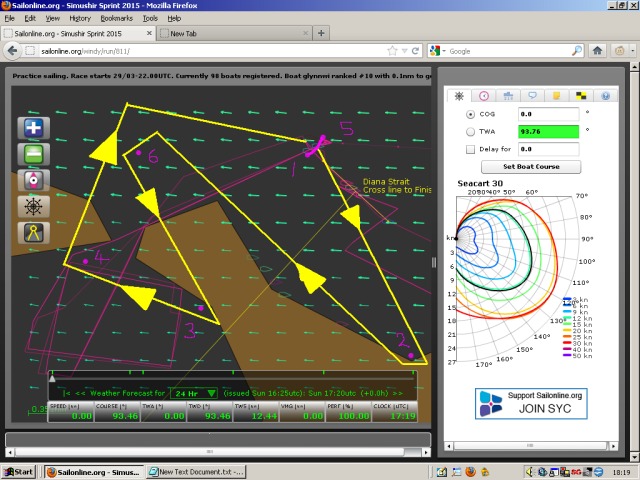Click the panel divider collapse handle
The width and height of the screenshot is (640, 480).
click(434, 262)
